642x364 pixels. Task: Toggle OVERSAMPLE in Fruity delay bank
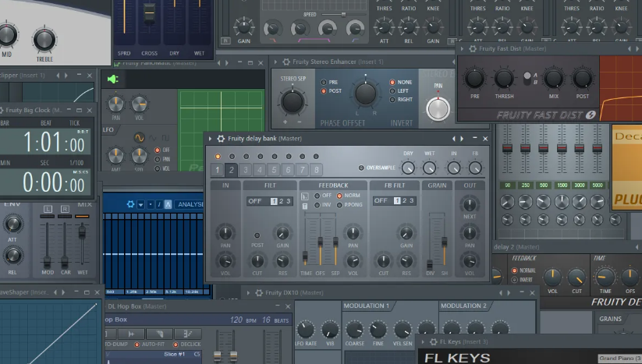[x=361, y=168]
